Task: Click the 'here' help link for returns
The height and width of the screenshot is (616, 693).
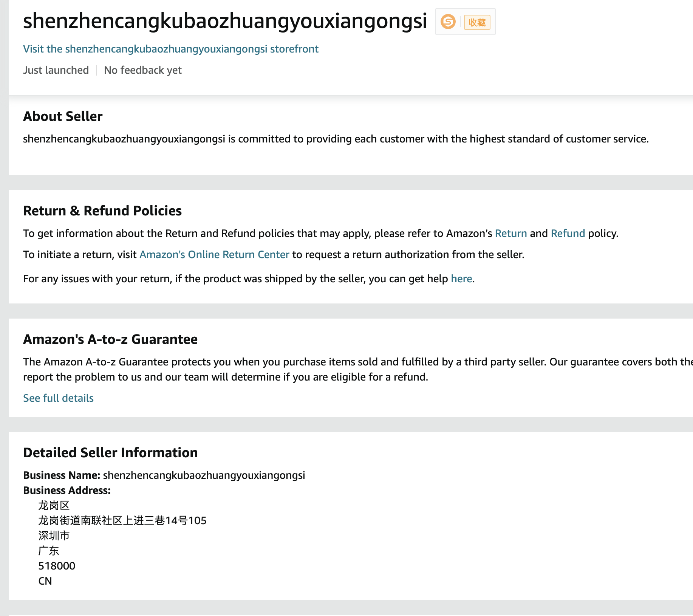Action: point(461,279)
